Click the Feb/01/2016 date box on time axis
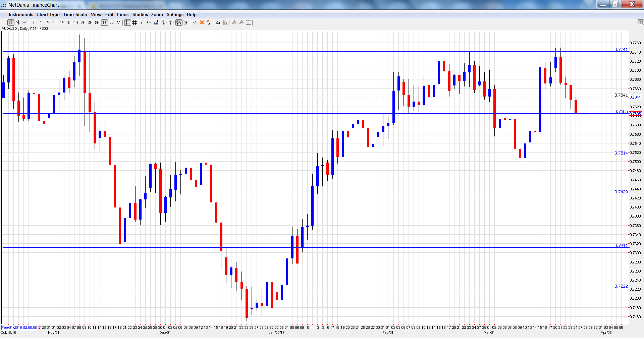The height and width of the screenshot is (362, 644). 20,327
